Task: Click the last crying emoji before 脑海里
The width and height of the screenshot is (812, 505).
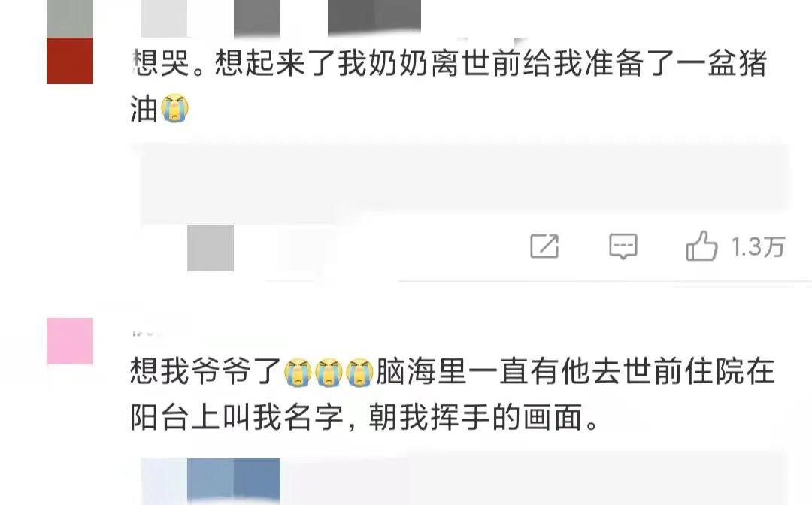Action: tap(360, 373)
